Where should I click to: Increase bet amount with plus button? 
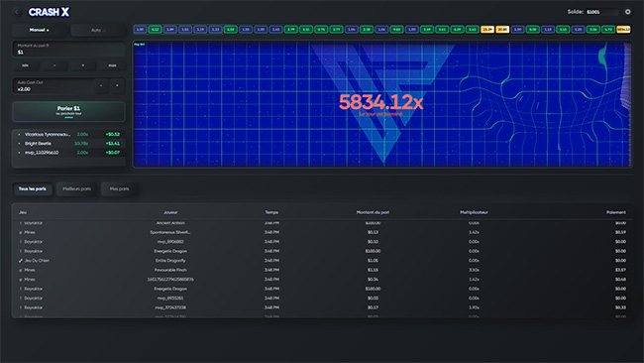point(83,65)
